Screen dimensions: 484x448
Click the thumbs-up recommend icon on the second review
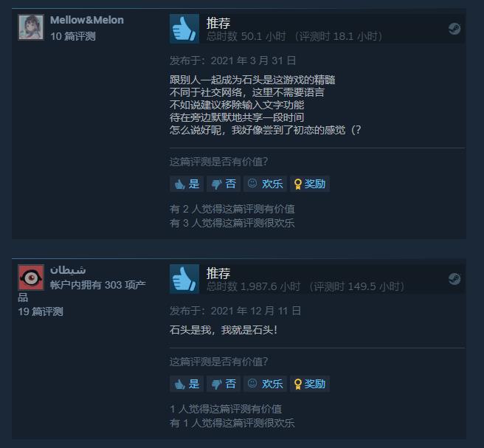(x=184, y=279)
